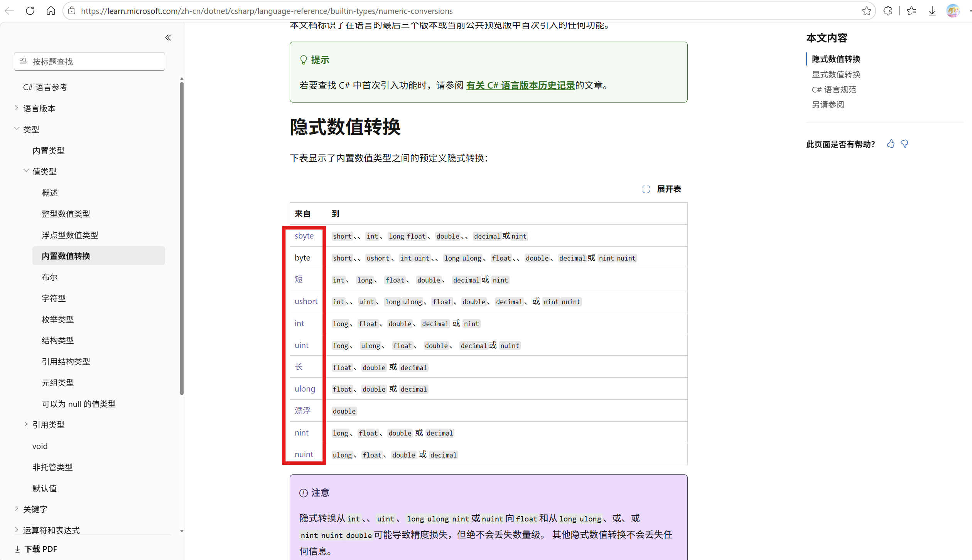Open 内置类型 in the sidebar
972x560 pixels.
[49, 151]
